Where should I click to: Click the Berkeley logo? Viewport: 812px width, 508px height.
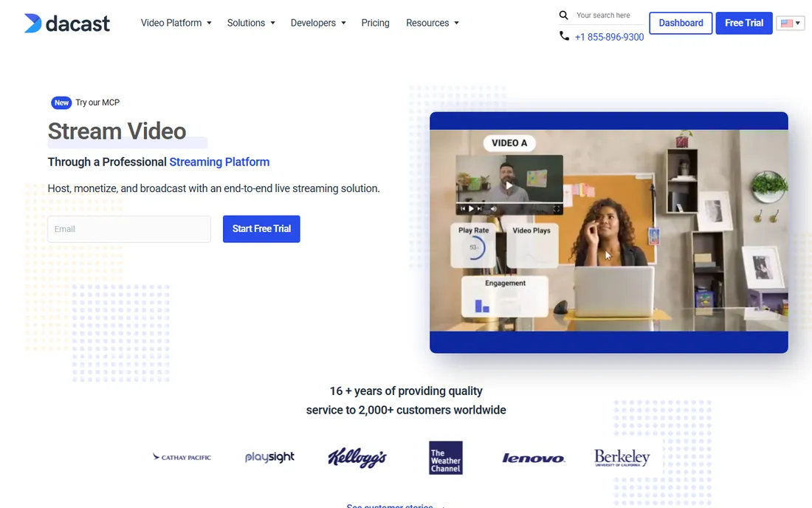[622, 458]
